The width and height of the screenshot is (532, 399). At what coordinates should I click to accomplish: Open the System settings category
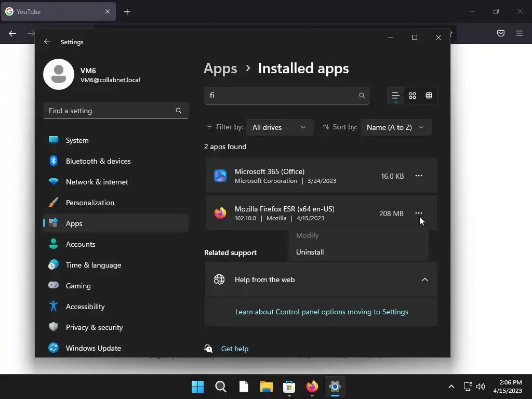(x=116, y=140)
